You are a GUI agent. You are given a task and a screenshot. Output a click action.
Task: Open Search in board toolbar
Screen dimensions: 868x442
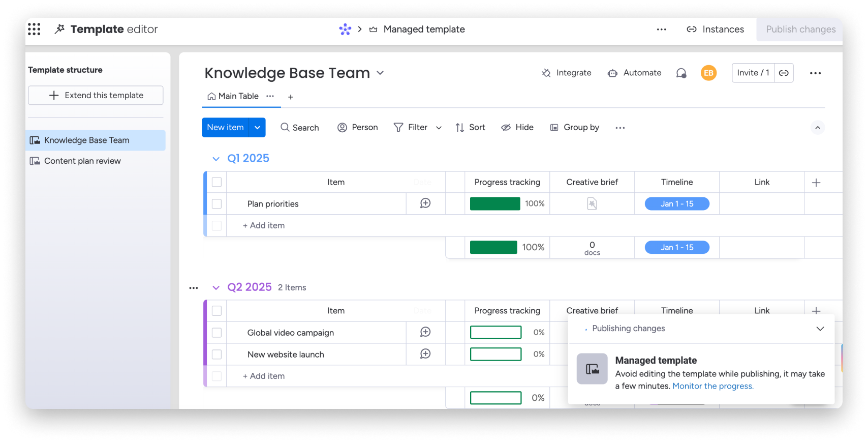click(299, 127)
